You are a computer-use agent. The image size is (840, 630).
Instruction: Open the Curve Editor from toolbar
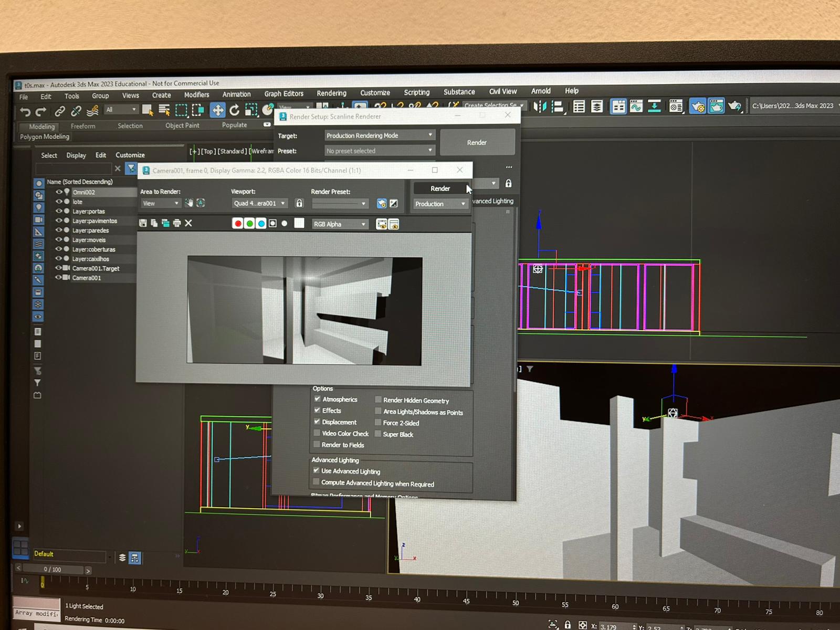pos(636,107)
